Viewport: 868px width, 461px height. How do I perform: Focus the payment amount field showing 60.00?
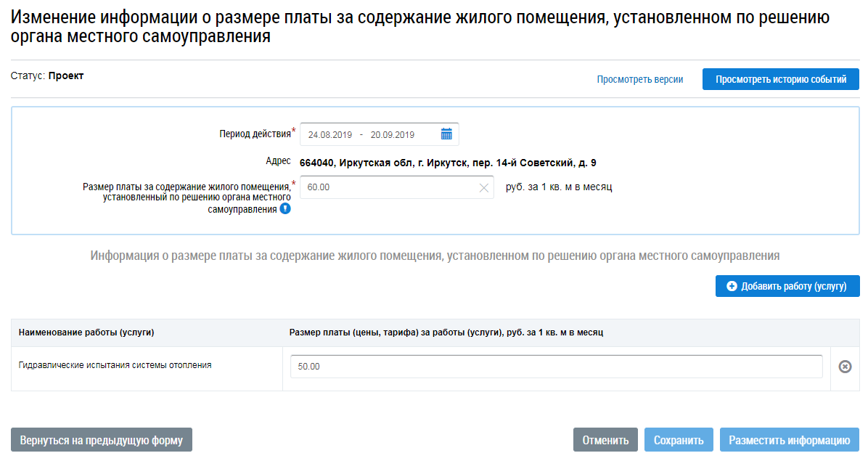(396, 187)
